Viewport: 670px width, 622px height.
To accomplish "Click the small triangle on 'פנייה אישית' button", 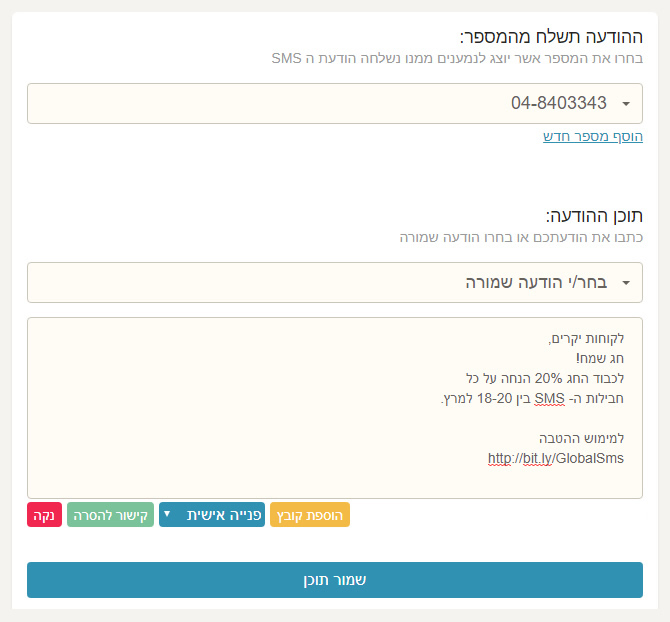I will click(167, 514).
